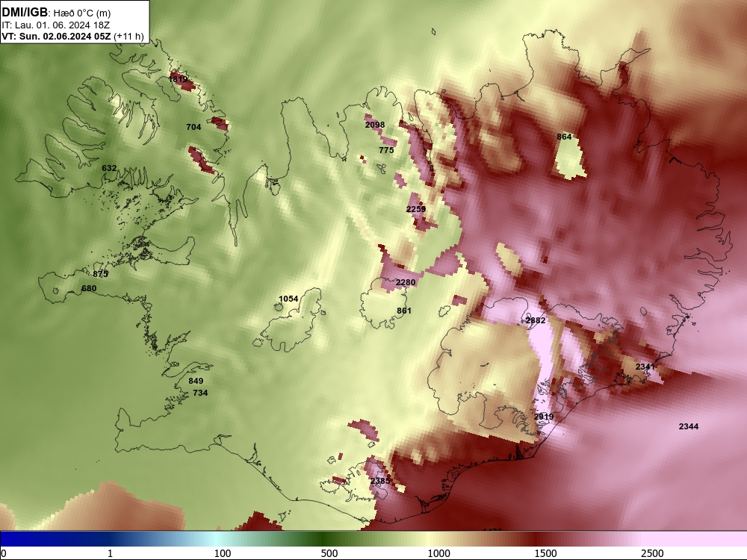The width and height of the screenshot is (747, 560).
Task: Click the 1000 label on color scale
Action: (438, 553)
